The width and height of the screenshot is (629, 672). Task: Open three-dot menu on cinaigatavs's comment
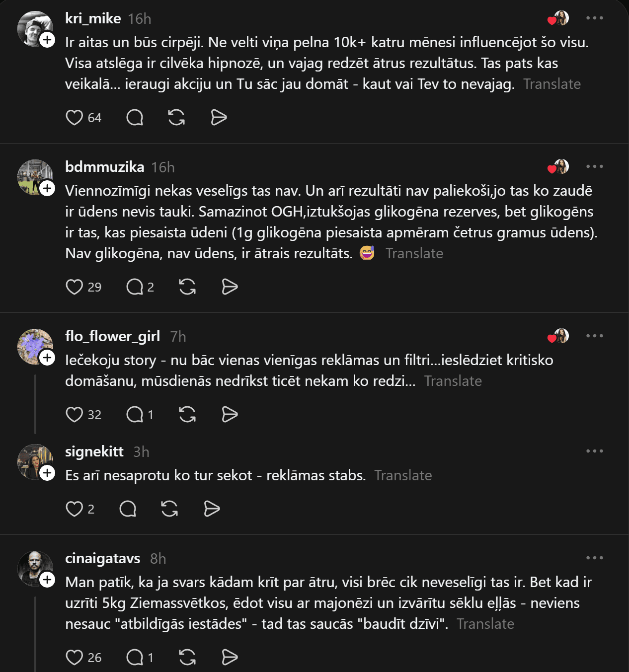point(594,558)
